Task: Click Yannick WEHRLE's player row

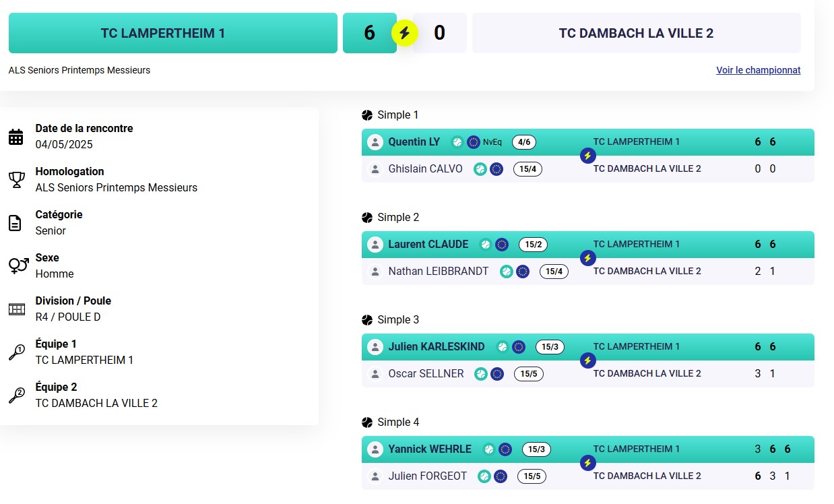Action: pos(588,449)
